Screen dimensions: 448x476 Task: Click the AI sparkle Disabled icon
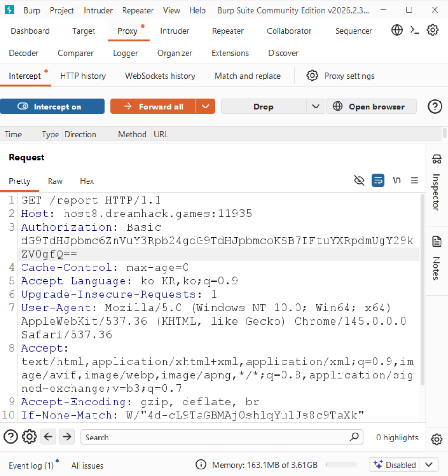point(378,464)
